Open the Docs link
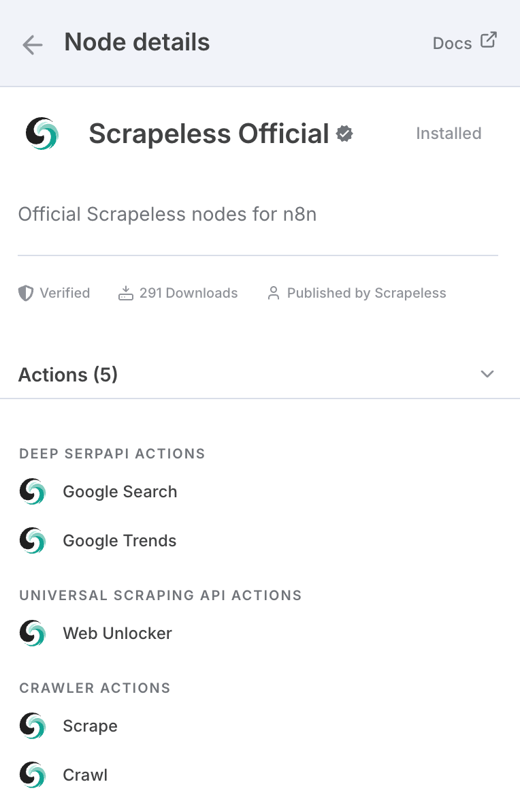 (452, 43)
